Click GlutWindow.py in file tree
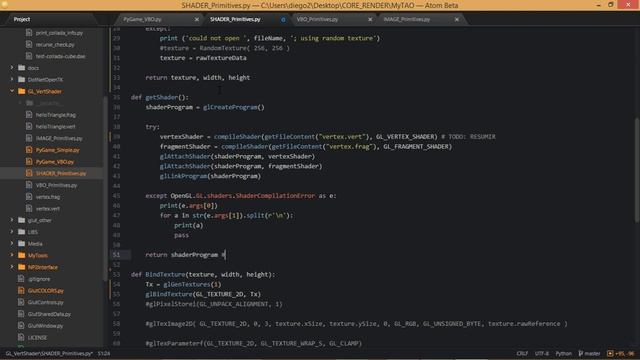 click(45, 326)
